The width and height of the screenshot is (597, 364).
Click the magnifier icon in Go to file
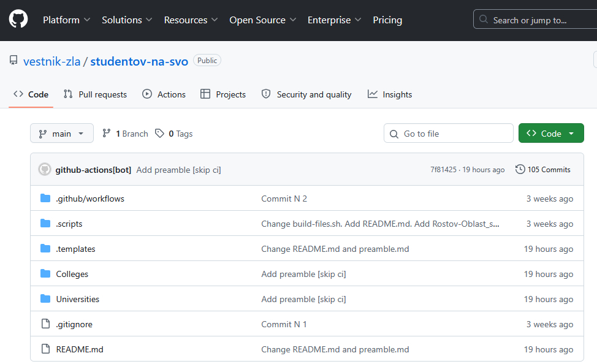394,134
